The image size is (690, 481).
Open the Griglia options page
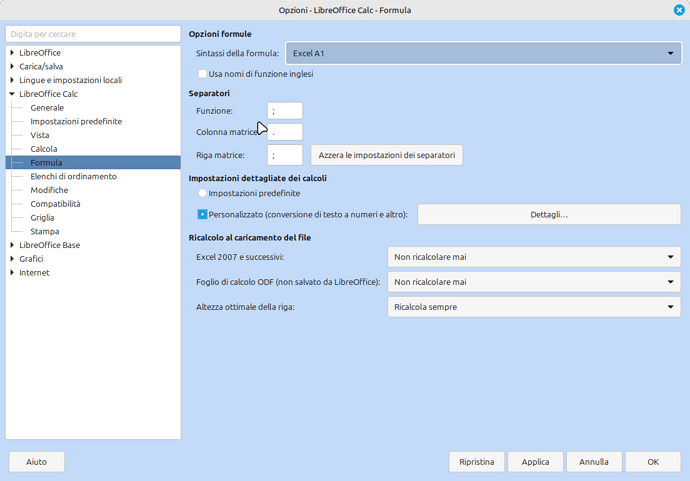coord(42,217)
